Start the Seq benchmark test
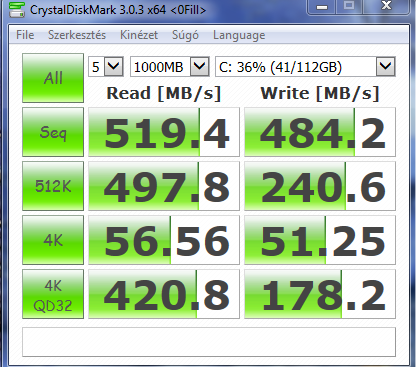This screenshot has width=416, height=367. click(x=53, y=132)
